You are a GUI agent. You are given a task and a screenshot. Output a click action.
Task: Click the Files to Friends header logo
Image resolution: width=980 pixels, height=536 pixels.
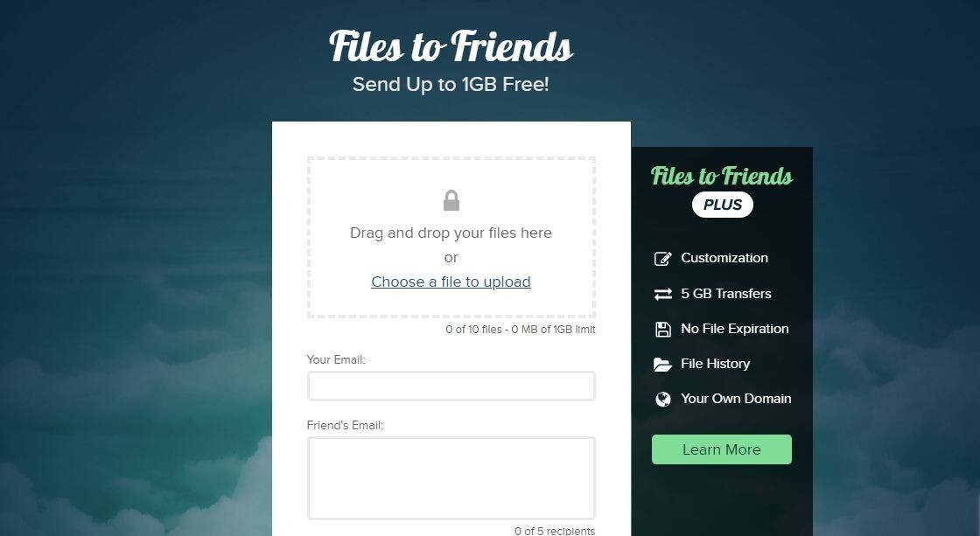point(451,46)
